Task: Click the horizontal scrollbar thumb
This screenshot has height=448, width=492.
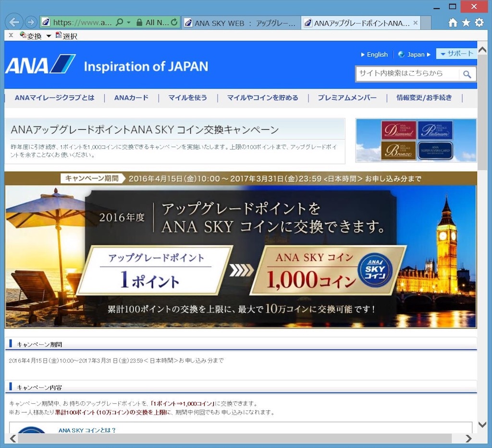Action: [x=234, y=438]
